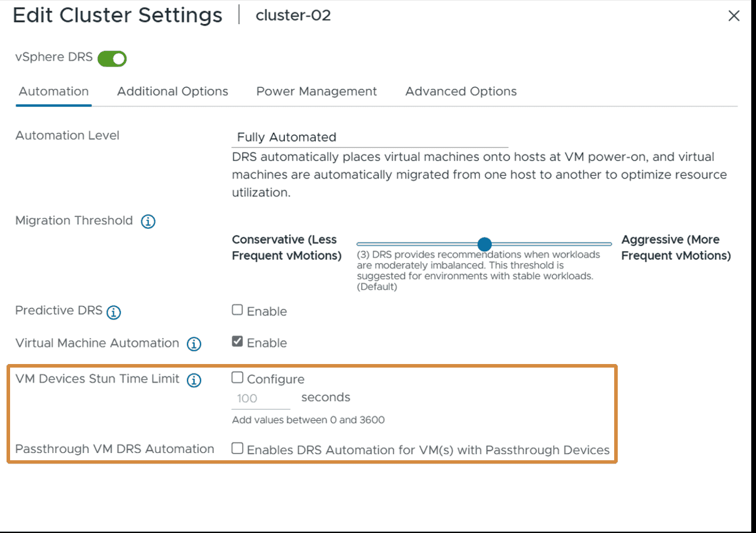Select the Automation tab

[x=53, y=91]
